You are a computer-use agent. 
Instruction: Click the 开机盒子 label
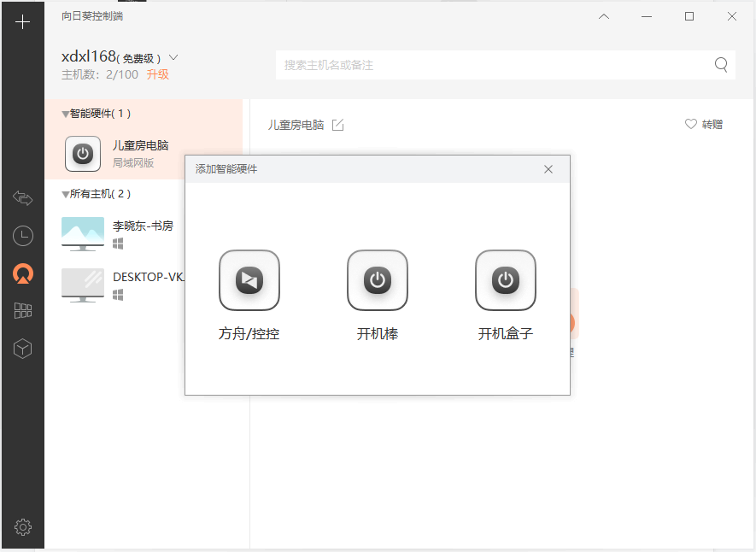coord(506,333)
